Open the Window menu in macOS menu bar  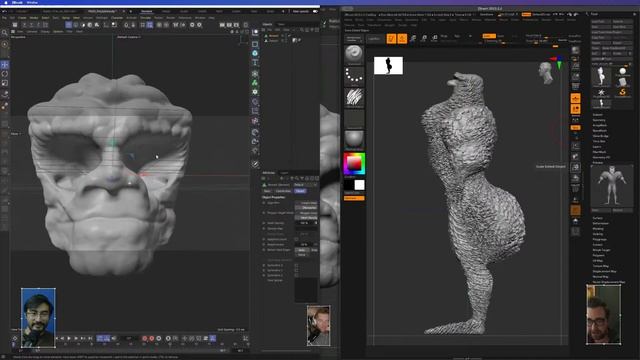tap(32, 2)
